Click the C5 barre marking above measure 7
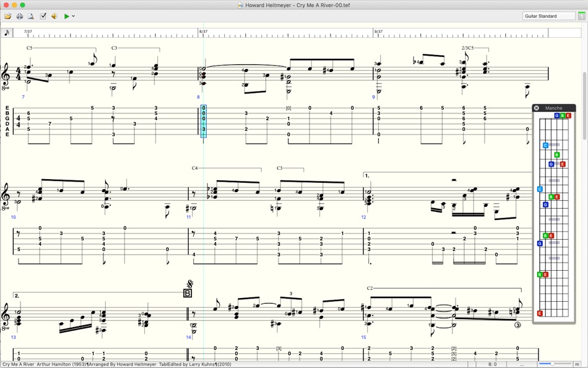This screenshot has width=588, height=368. point(29,48)
